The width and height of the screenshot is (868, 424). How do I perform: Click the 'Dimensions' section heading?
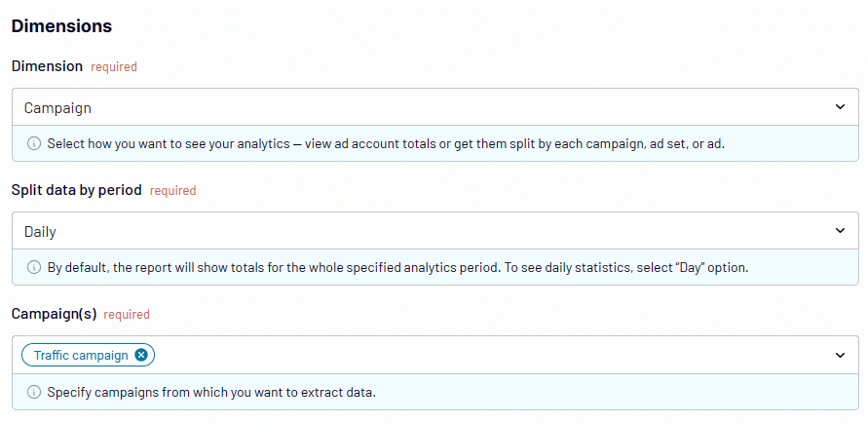(x=61, y=26)
